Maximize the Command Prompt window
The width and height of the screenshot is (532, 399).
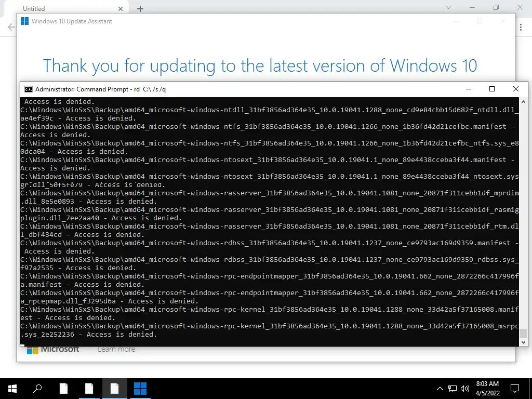[492, 89]
